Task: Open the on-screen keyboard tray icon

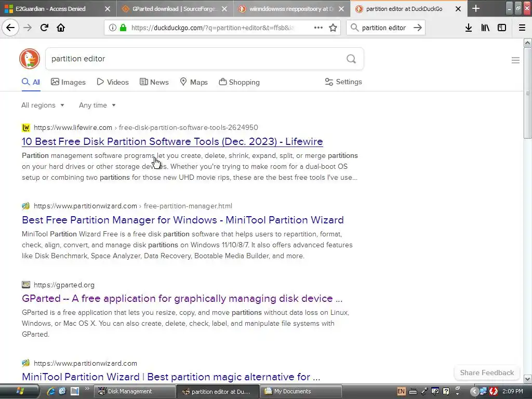Action: 413,391
